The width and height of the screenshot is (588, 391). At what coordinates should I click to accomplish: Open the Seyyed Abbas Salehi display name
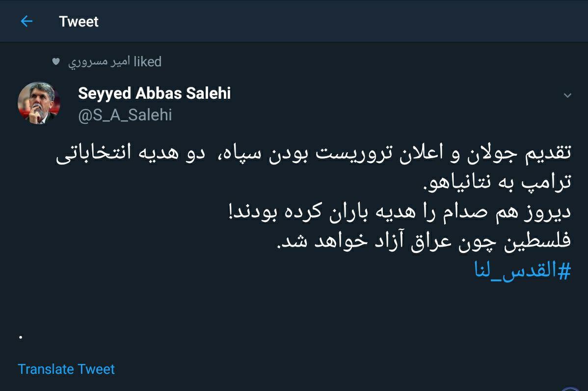point(154,93)
